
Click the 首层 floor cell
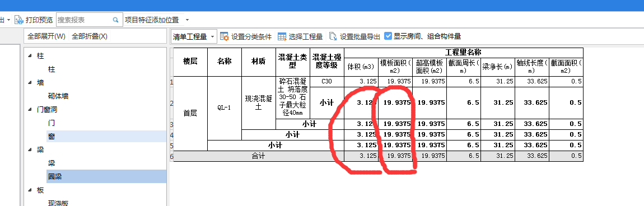click(190, 114)
